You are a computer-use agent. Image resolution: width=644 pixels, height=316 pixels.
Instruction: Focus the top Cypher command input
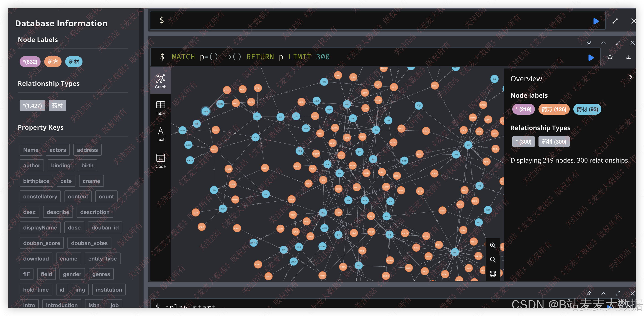375,21
